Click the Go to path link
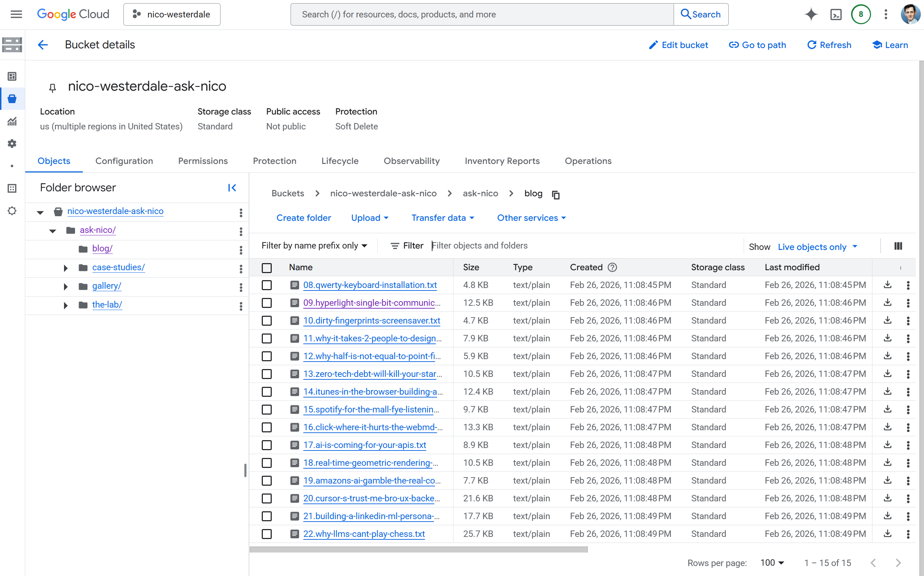Viewport: 924px width, 576px height. click(758, 44)
